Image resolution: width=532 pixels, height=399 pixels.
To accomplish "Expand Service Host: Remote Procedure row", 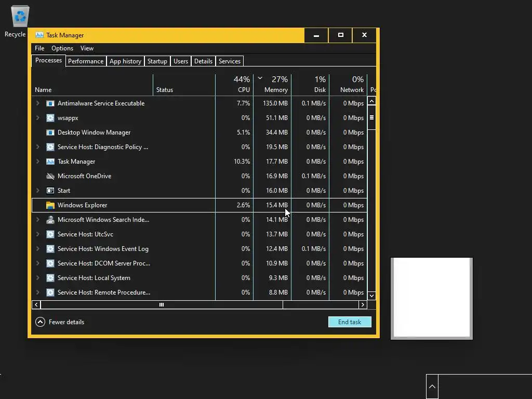I will [x=37, y=292].
